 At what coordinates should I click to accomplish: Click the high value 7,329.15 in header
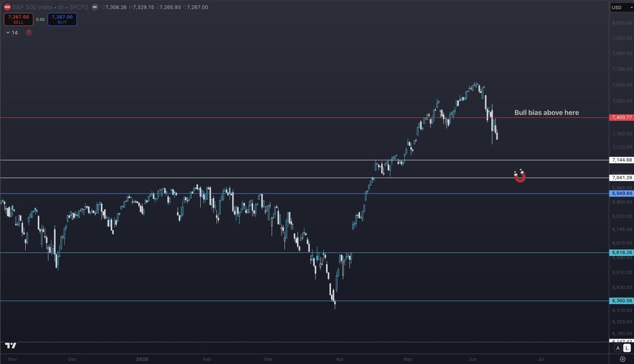coord(143,7)
